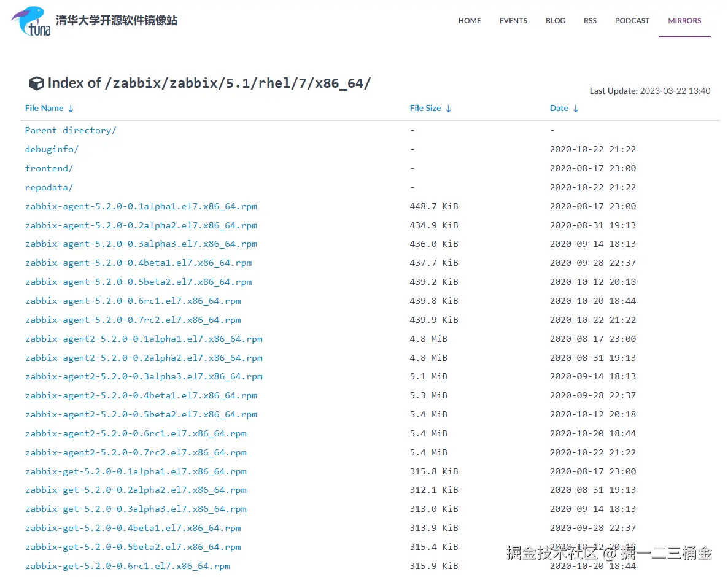Open the debuginfo subdirectory
This screenshot has height=577, width=728.
click(52, 149)
